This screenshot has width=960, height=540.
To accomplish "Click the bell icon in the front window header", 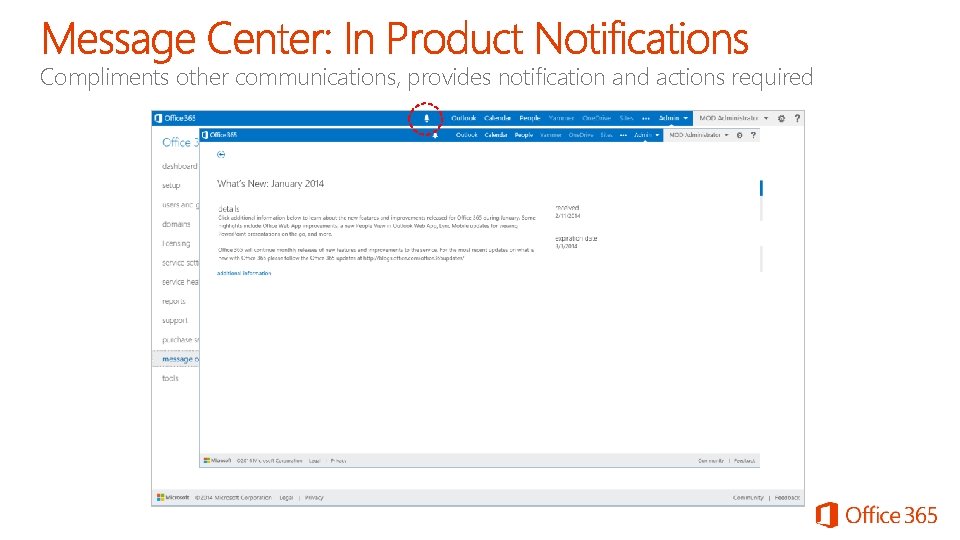I will click(x=435, y=135).
